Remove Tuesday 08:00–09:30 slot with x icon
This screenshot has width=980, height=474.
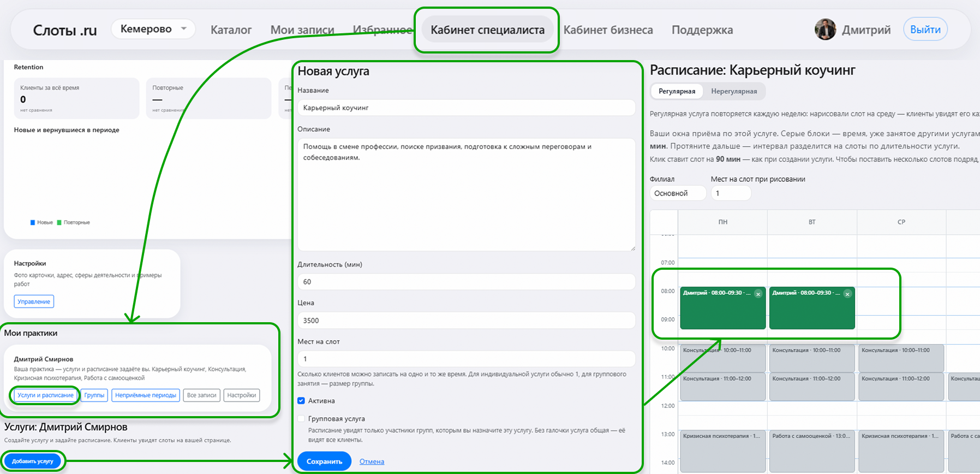coord(847,294)
